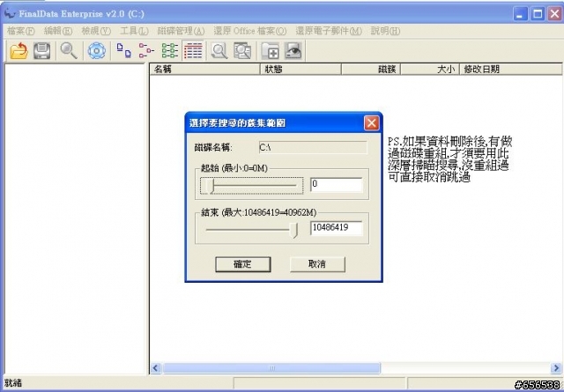Select the details view toolbar button

pyautogui.click(x=193, y=51)
